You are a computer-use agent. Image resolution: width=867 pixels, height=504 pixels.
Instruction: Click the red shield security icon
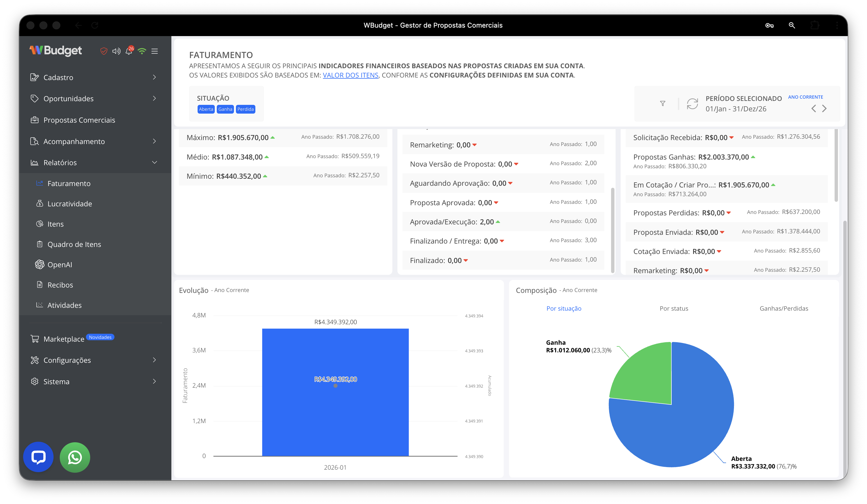click(103, 51)
